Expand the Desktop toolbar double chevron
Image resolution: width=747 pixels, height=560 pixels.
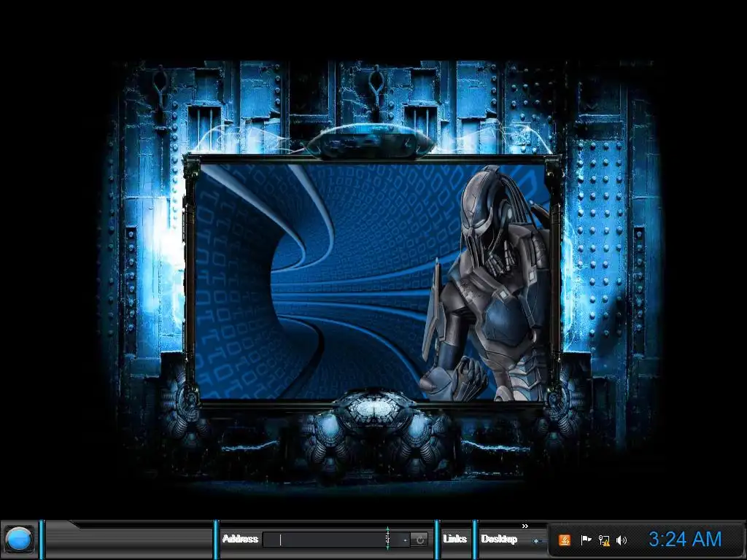pos(525,526)
